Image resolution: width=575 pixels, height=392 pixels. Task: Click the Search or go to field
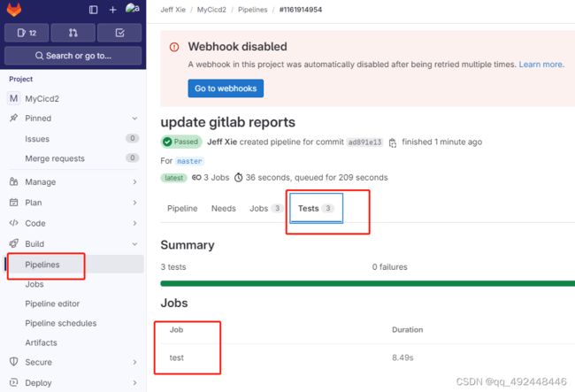[x=73, y=56]
